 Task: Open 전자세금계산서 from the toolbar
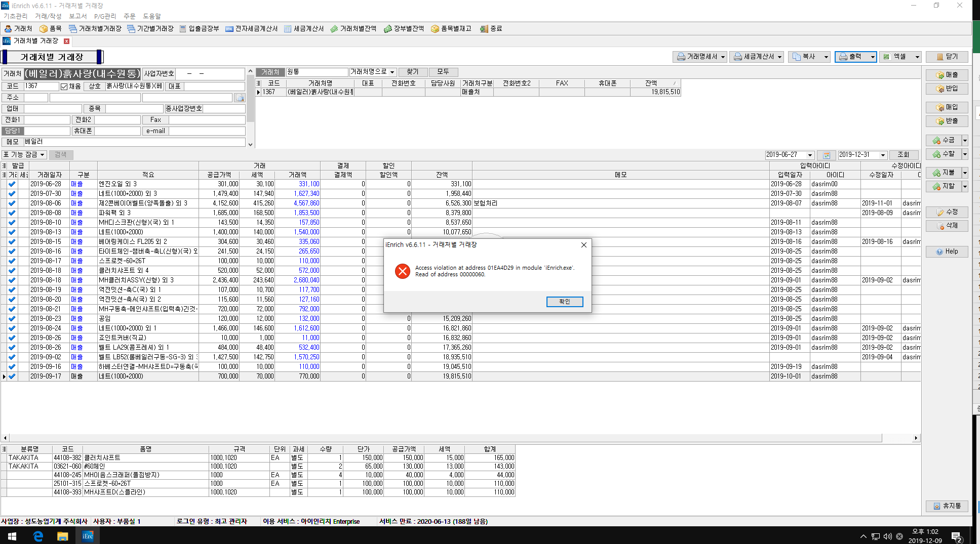(x=252, y=29)
